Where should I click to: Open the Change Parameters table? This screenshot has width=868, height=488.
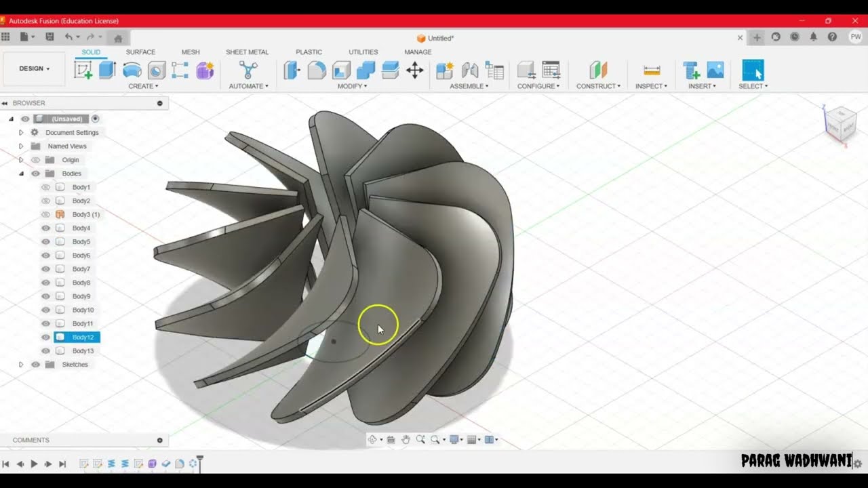pos(551,70)
